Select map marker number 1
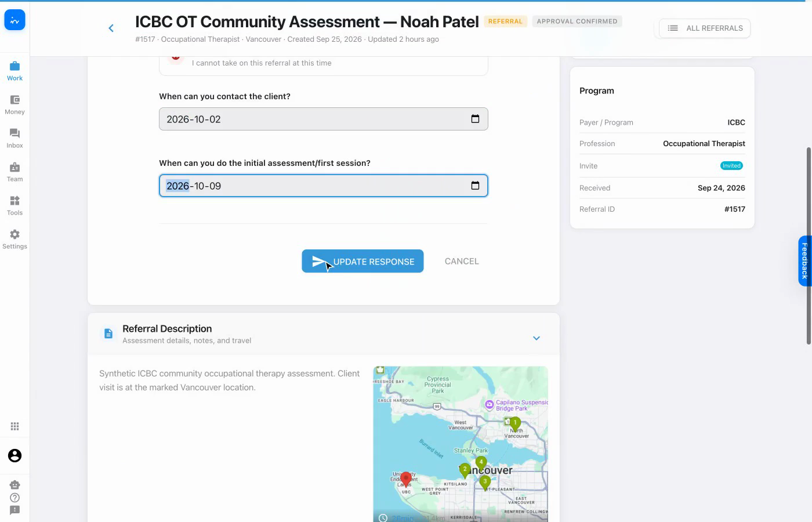Viewport: 812px width, 522px height. [514, 424]
